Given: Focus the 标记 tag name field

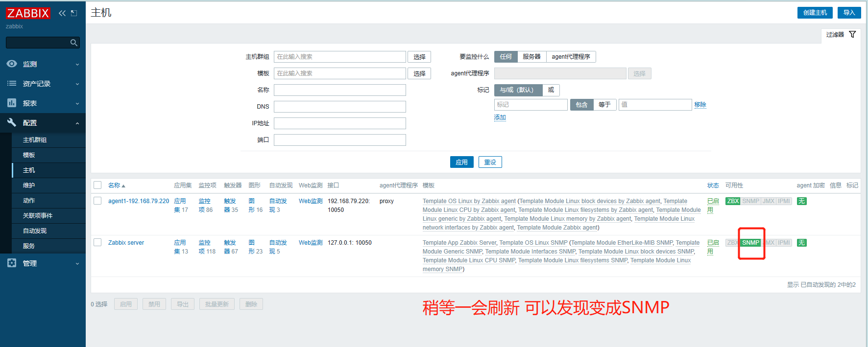Looking at the screenshot, I should pyautogui.click(x=531, y=105).
